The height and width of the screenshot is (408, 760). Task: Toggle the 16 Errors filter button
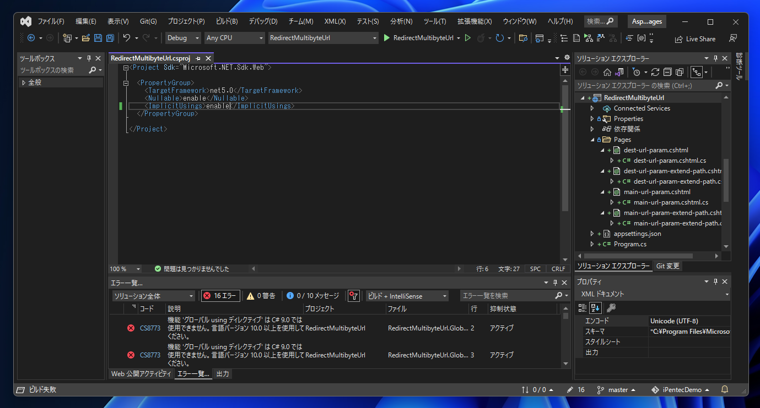pyautogui.click(x=221, y=296)
